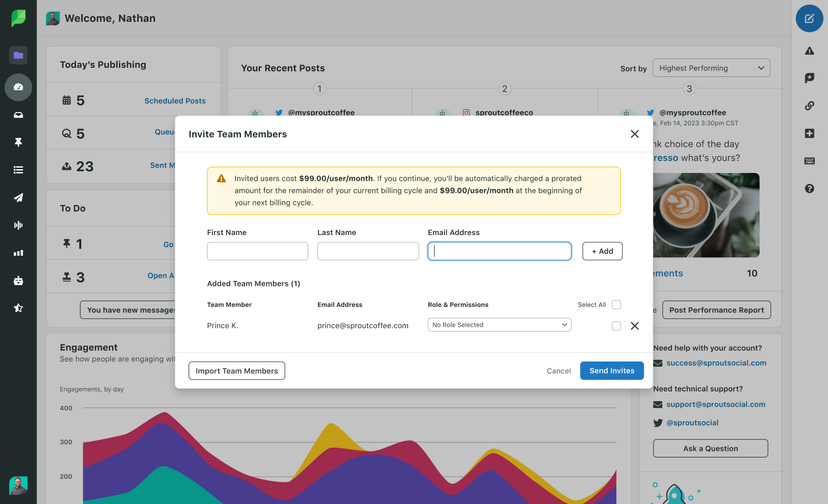The height and width of the screenshot is (504, 828).
Task: Click the compose/edit icon top right
Action: (x=810, y=18)
